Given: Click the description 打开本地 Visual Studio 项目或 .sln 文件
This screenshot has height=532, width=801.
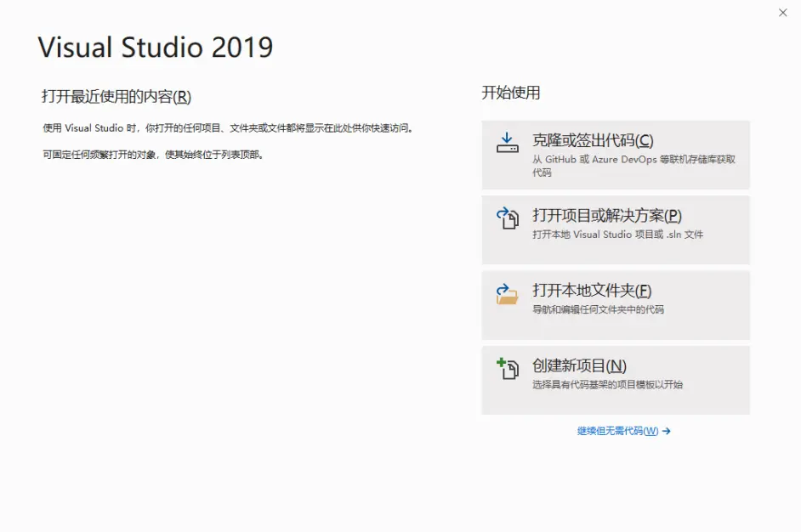Looking at the screenshot, I should tap(617, 235).
